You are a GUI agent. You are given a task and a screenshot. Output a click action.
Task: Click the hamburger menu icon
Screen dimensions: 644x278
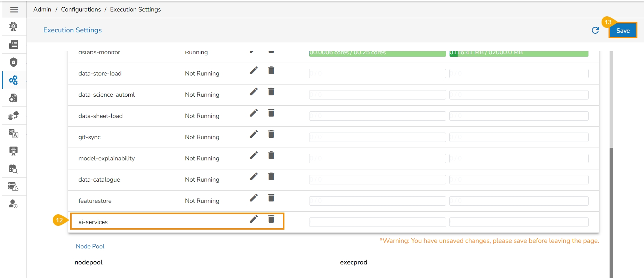(x=14, y=10)
